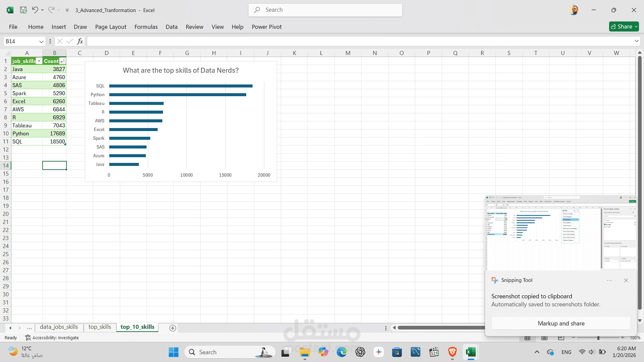Screen dimensions: 644x362
Task: Open job_skills column filter dropdown
Action: [39, 61]
